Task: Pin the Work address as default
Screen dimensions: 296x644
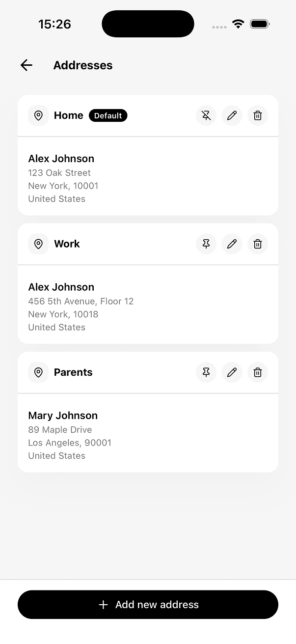Action: (x=206, y=244)
